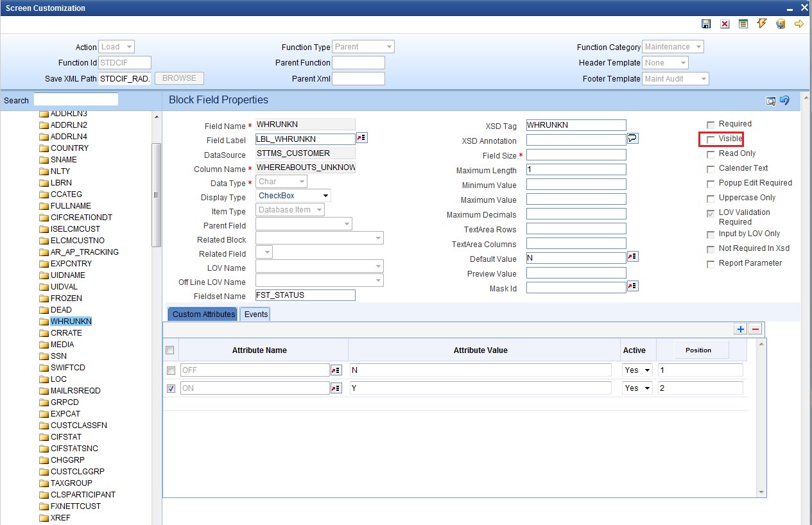Select the Custom Attributes tab

(x=203, y=314)
